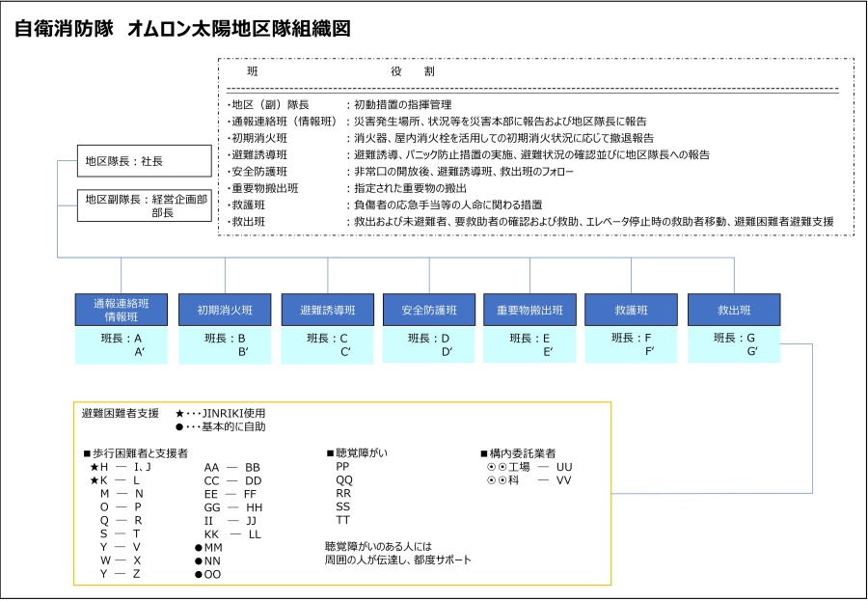This screenshot has height=601, width=868.
Task: Select the row Q — R
Action: tap(122, 520)
